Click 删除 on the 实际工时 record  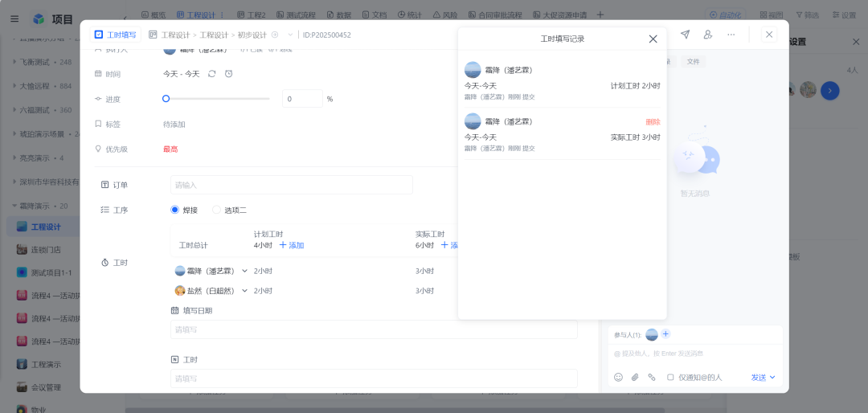[653, 122]
